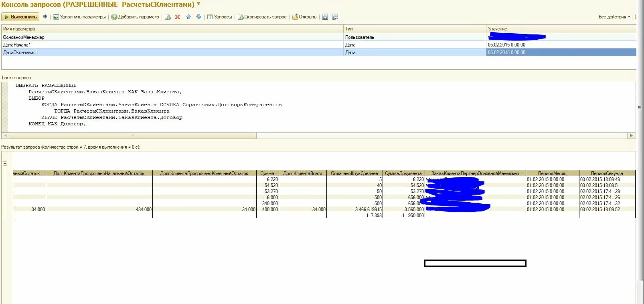Image resolution: width=644 pixels, height=304 pixels.
Task: Select the ОсновнойМенеджер parameter row
Action: (319, 37)
